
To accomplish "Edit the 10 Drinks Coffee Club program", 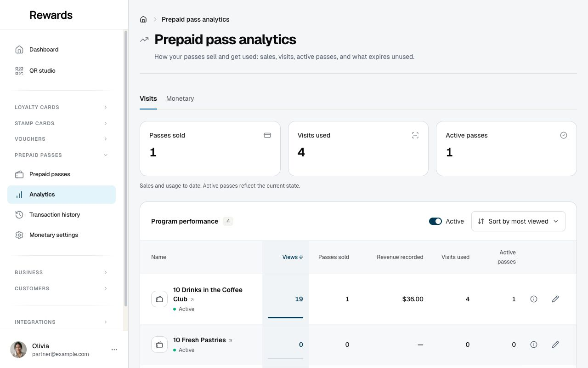I will click(555, 299).
